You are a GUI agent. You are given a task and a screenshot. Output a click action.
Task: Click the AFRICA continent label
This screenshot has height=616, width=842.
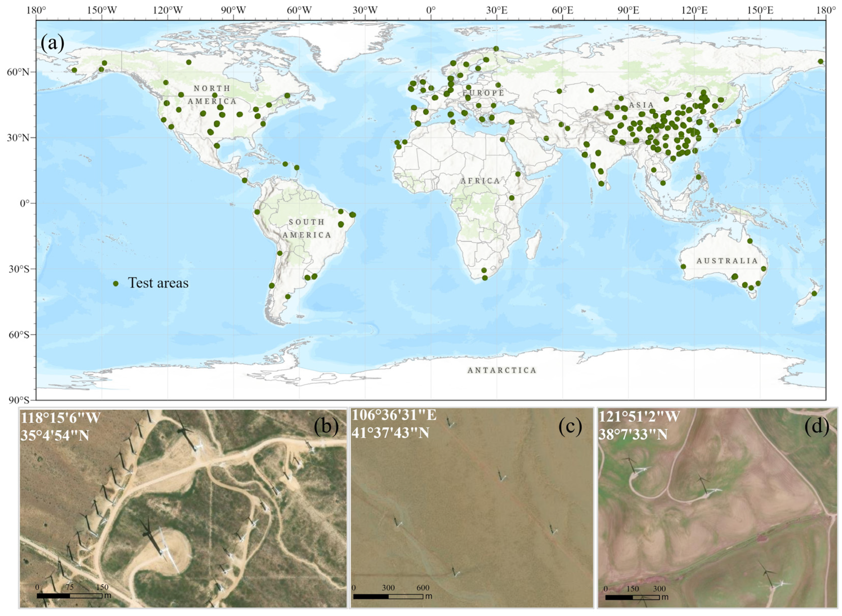(x=480, y=181)
